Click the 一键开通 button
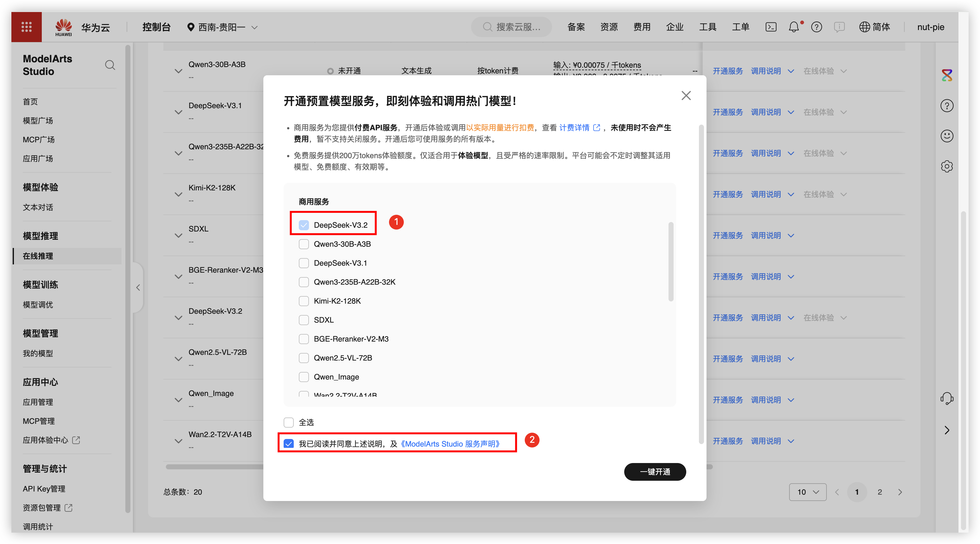Image resolution: width=980 pixels, height=544 pixels. (655, 472)
